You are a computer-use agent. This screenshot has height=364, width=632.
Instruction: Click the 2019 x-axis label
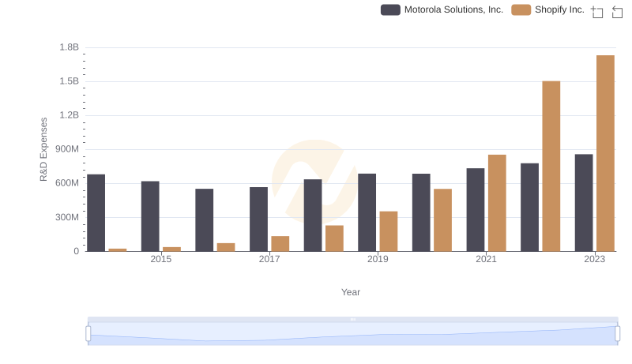pyautogui.click(x=378, y=259)
